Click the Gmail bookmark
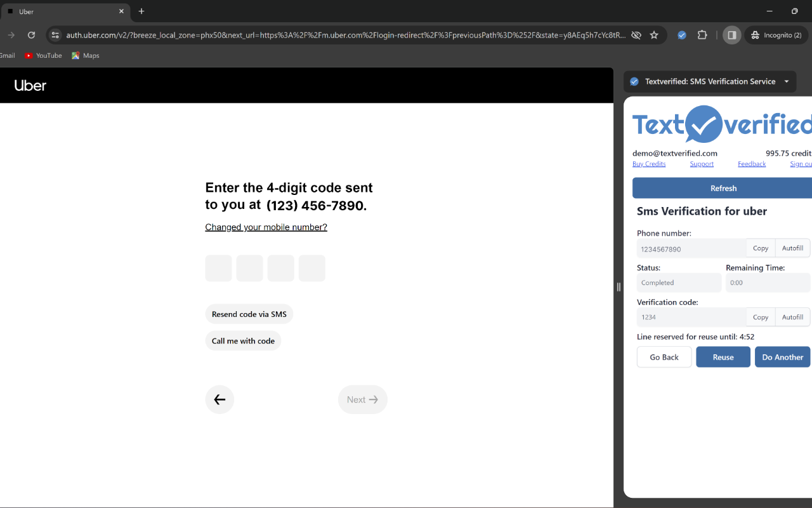The image size is (812, 508). click(7, 55)
